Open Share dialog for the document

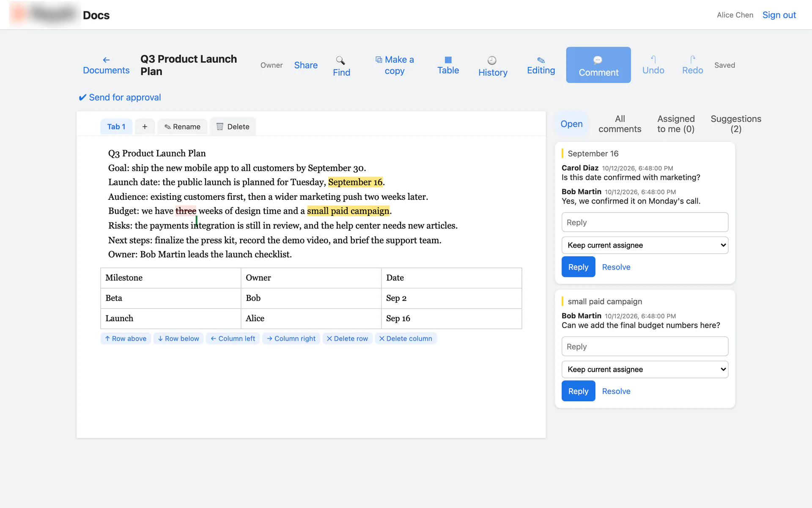pos(306,65)
